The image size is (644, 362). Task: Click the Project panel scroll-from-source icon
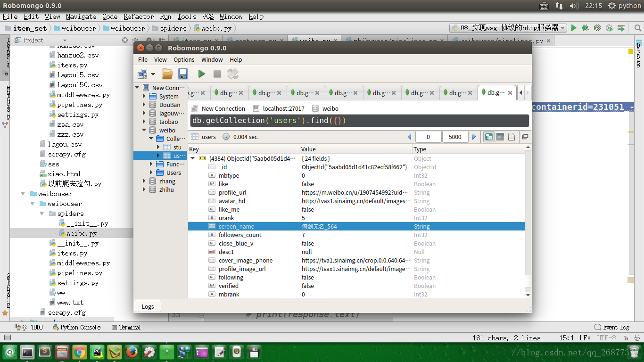point(125,40)
